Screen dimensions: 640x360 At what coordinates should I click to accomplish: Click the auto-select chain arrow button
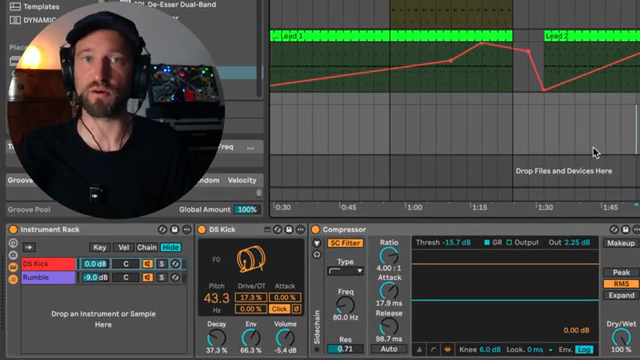[29, 247]
